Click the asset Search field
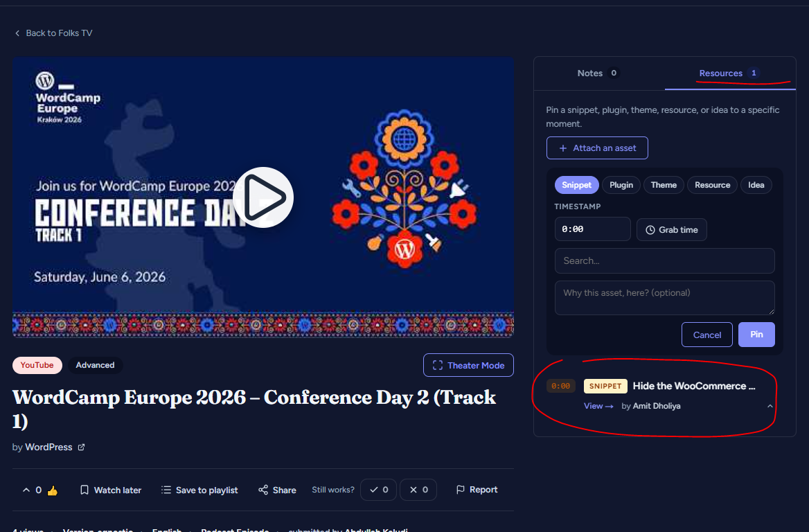Viewport: 809px width, 532px height. click(664, 260)
